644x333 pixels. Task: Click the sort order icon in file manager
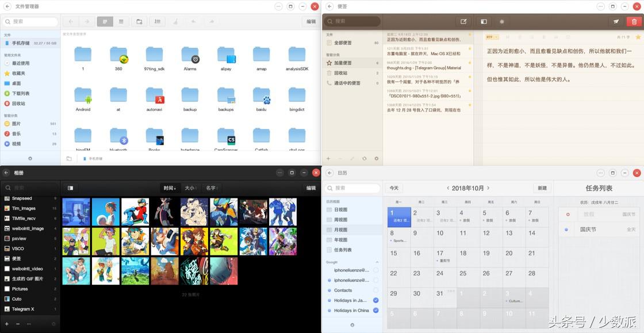pyautogui.click(x=157, y=22)
